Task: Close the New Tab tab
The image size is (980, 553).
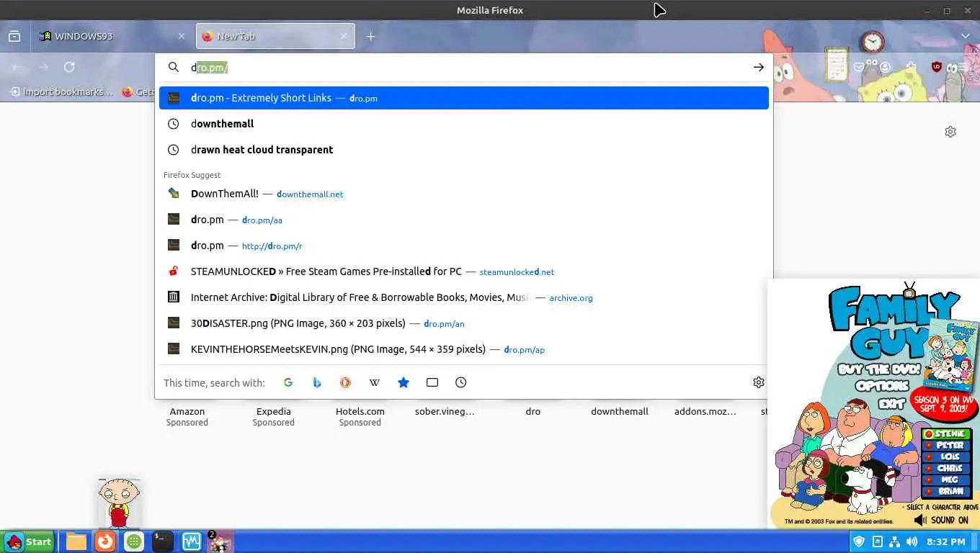Action: pyautogui.click(x=344, y=36)
